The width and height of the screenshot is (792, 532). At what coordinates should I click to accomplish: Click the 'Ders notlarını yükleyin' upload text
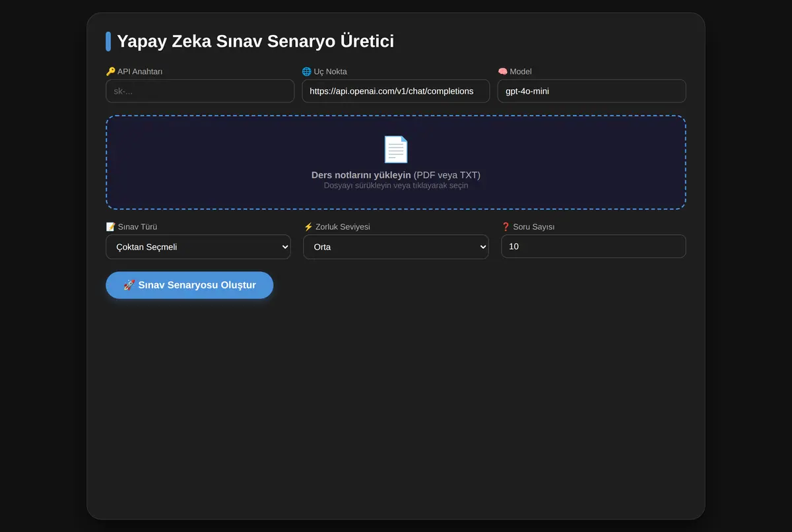pos(361,175)
